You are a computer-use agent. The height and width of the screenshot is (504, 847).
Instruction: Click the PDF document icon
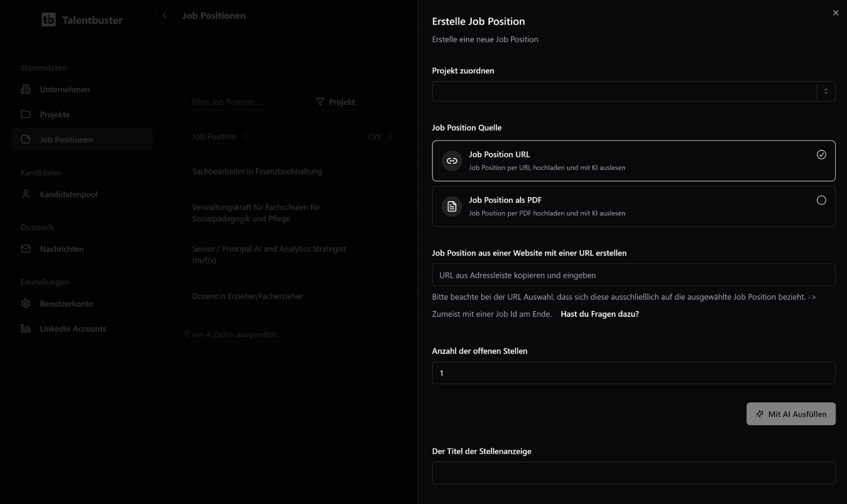tap(452, 206)
